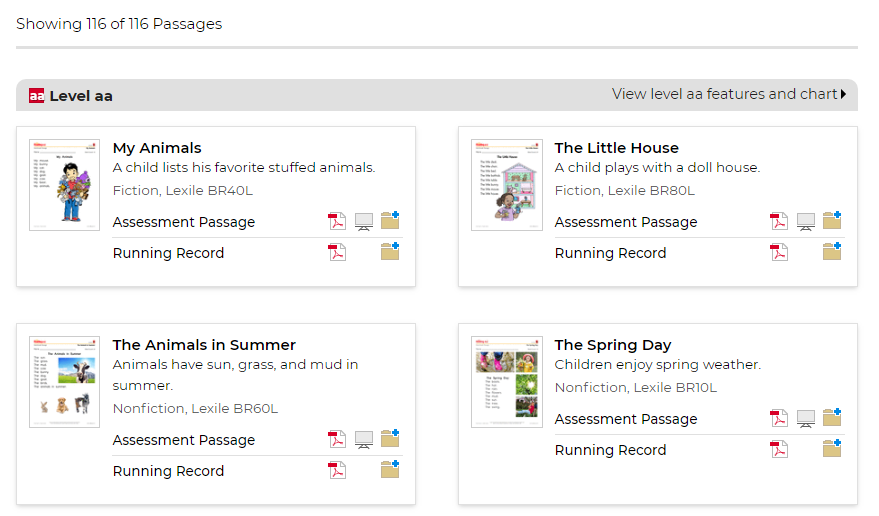This screenshot has height=516, width=879.
Task: Open PDF for My Animals Running Record
Action: point(337,252)
